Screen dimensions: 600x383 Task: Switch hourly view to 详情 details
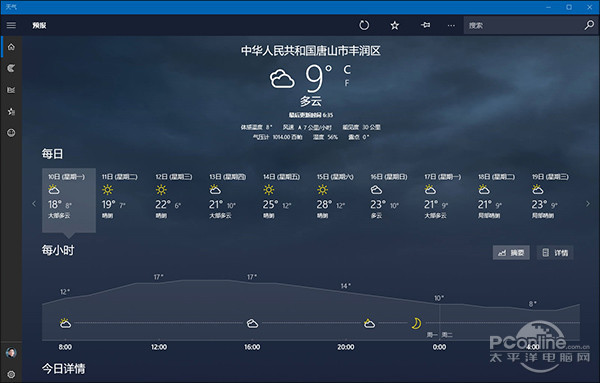[555, 253]
